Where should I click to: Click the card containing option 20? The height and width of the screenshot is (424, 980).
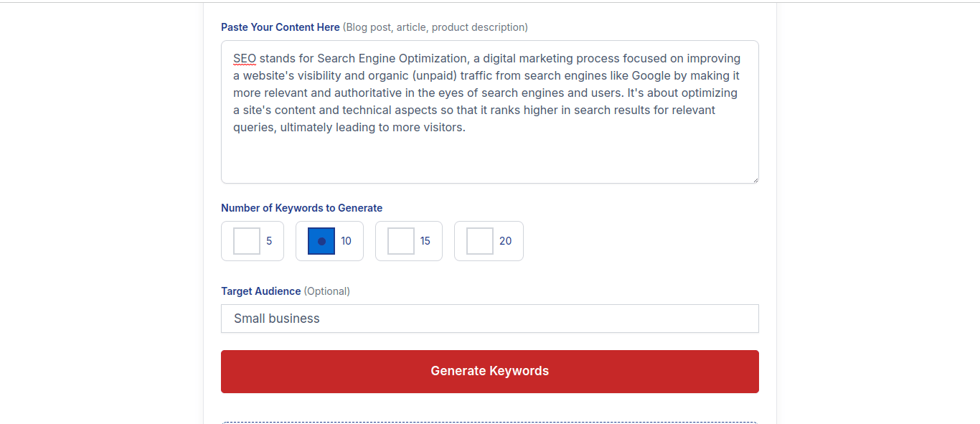pyautogui.click(x=489, y=241)
